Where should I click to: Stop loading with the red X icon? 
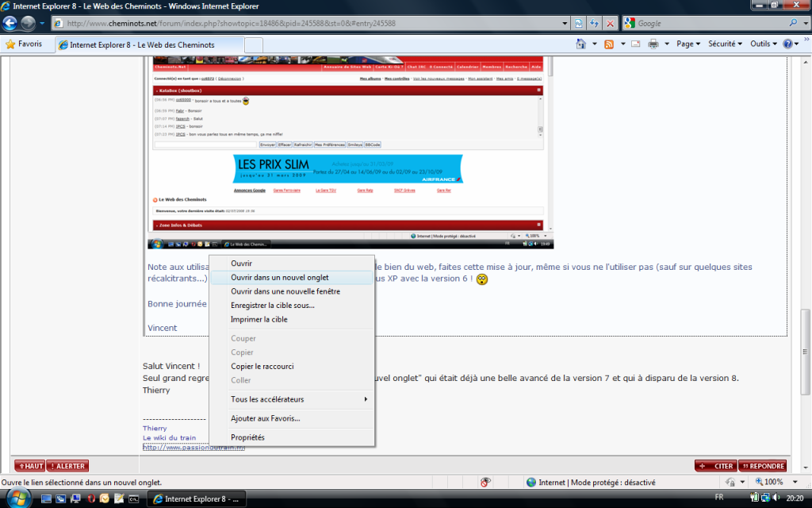[x=610, y=23]
